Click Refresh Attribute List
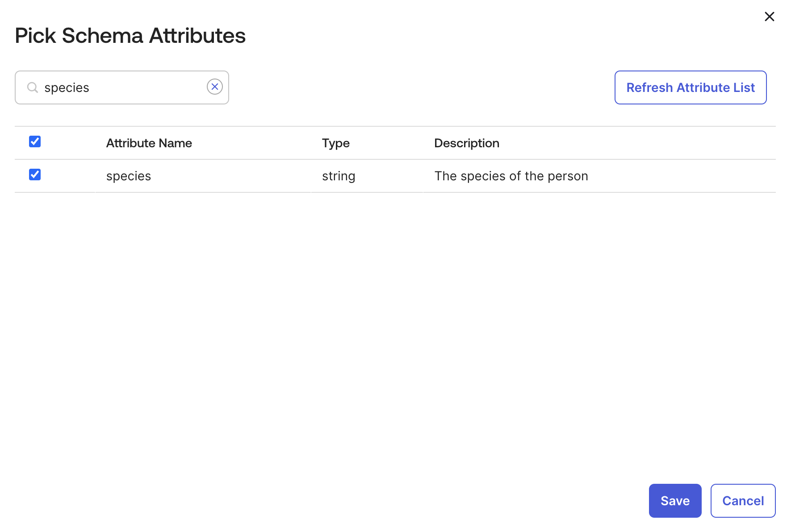Image resolution: width=787 pixels, height=532 pixels. tap(691, 87)
